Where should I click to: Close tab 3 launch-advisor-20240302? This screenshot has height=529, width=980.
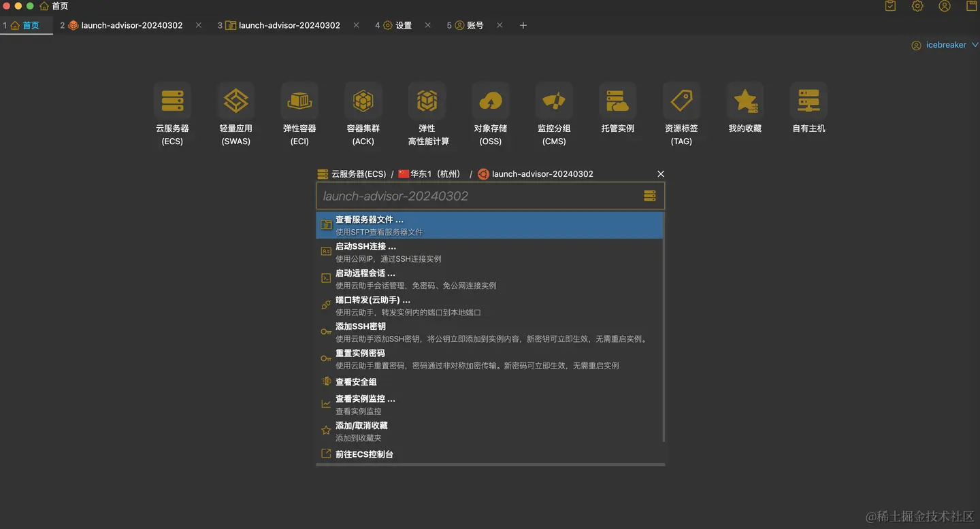[x=357, y=25]
